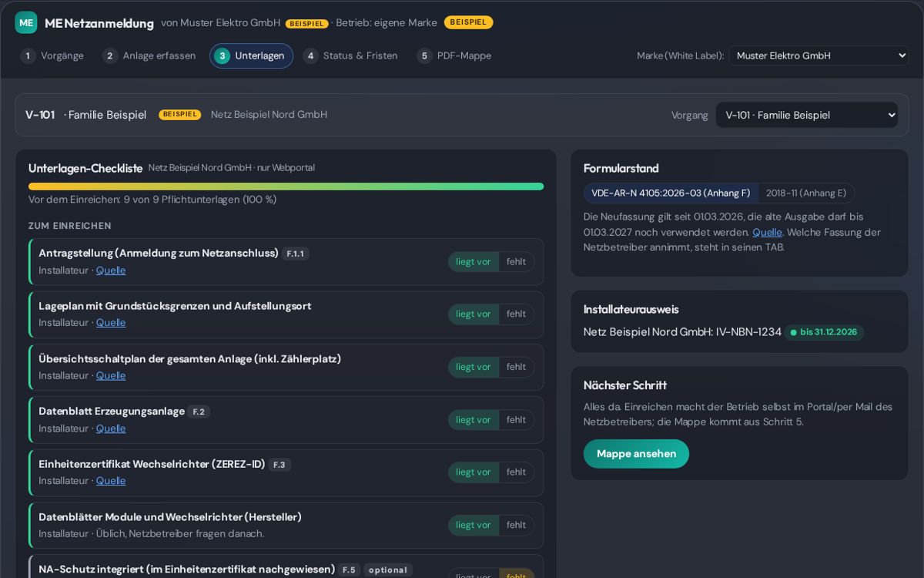Mark Übersichtsschaltplan as liegt vor

[473, 367]
